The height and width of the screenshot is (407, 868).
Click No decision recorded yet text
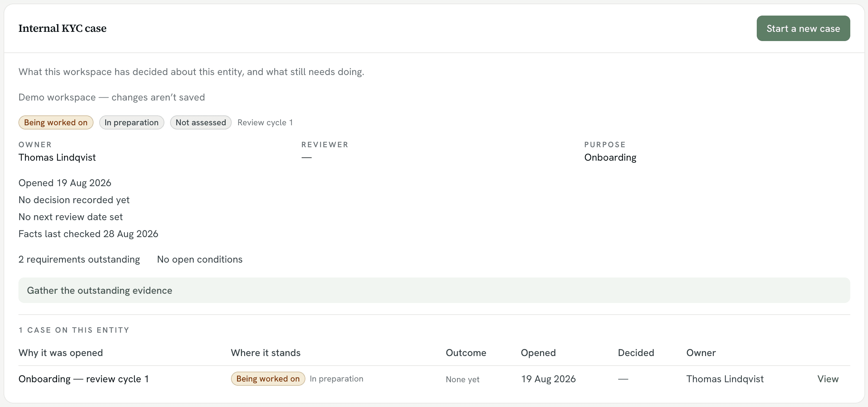pyautogui.click(x=74, y=200)
